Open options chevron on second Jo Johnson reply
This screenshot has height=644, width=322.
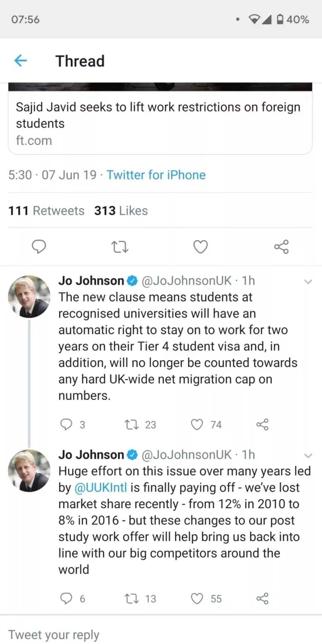click(x=308, y=455)
